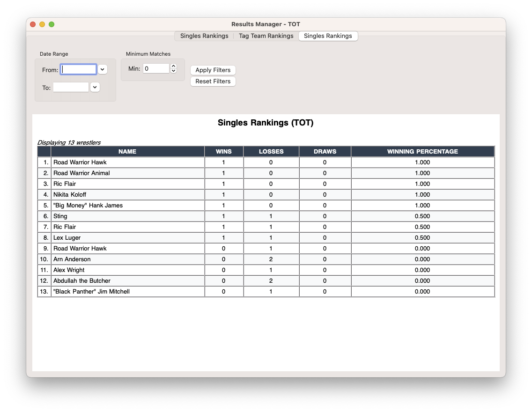Viewport: 532px width, 412px height.
Task: Close the Results Manager window
Action: click(33, 24)
